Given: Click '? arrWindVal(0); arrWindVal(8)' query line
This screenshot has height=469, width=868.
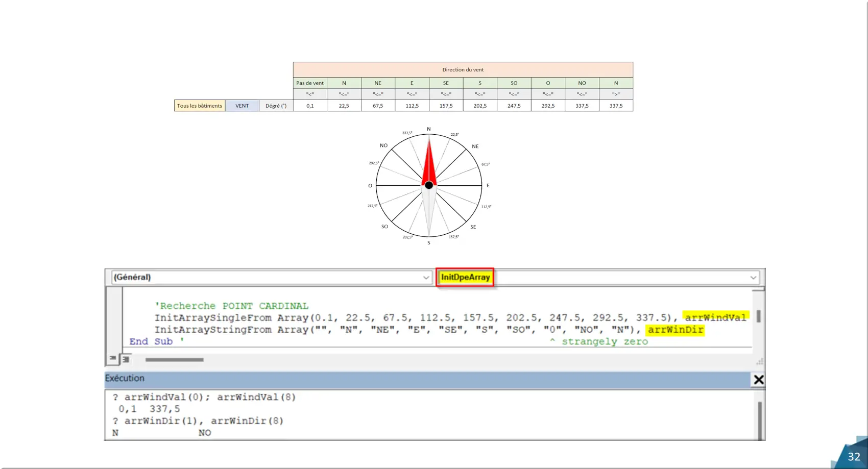Looking at the screenshot, I should pyautogui.click(x=204, y=397).
